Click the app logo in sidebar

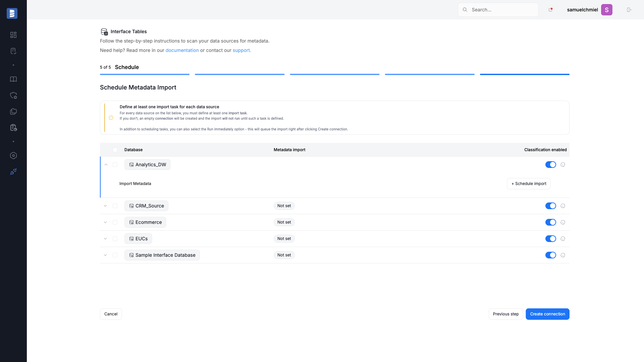[x=12, y=13]
